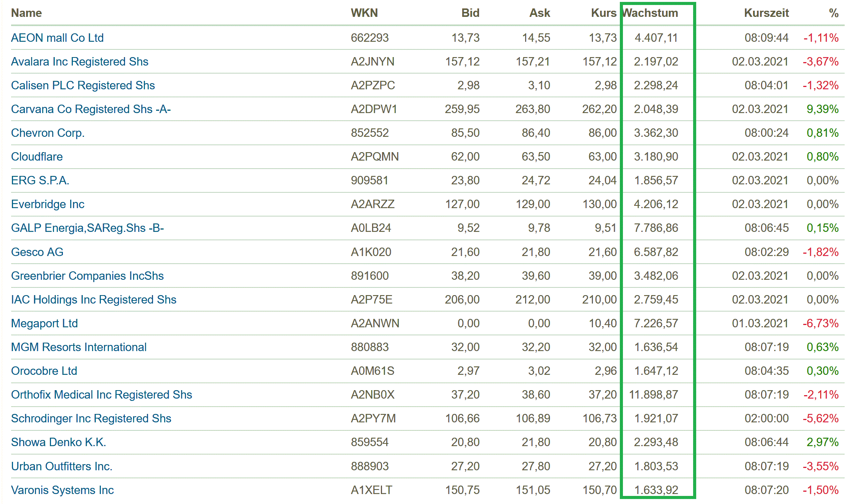This screenshot has width=850, height=504.
Task: Select Greenbrier Companies IncShs link
Action: 87,276
